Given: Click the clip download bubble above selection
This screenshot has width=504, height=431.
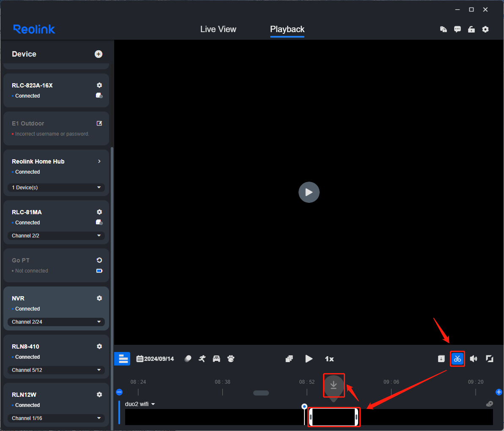Looking at the screenshot, I should (334, 385).
